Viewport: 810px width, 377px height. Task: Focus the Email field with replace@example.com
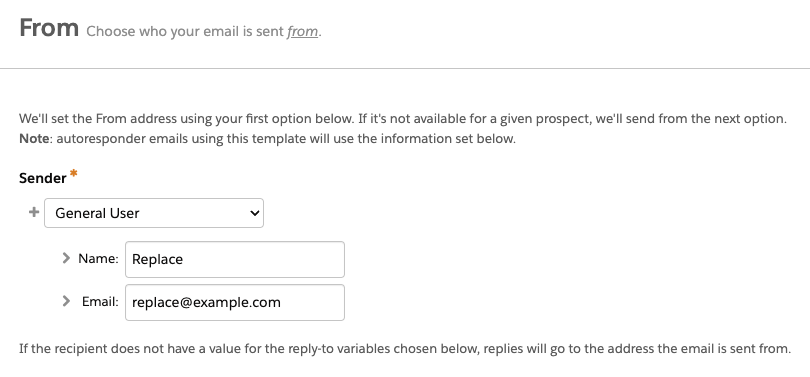click(x=235, y=302)
